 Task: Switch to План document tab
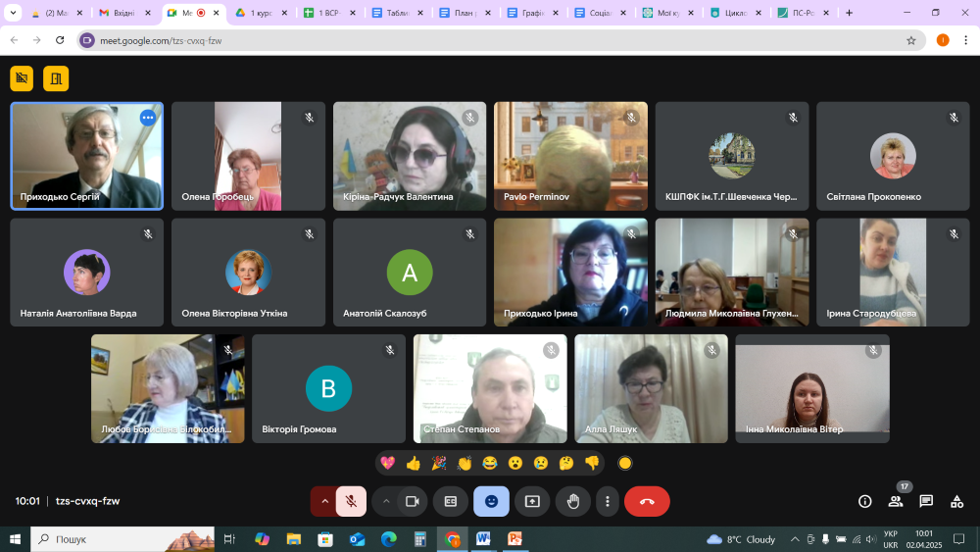(x=464, y=13)
